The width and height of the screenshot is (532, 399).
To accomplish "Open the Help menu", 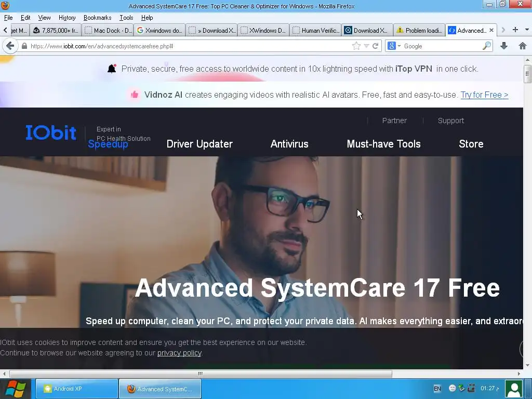I will point(147,18).
